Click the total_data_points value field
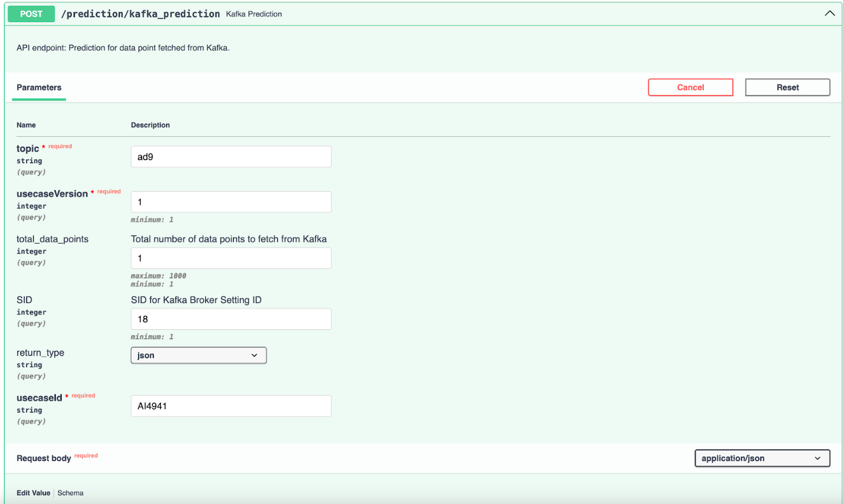843x504 pixels. pyautogui.click(x=231, y=258)
